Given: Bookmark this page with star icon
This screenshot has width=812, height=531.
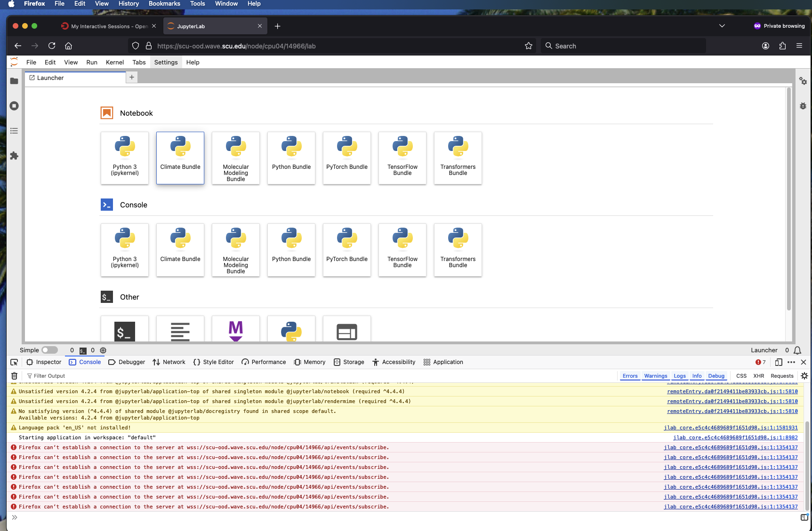Looking at the screenshot, I should pyautogui.click(x=529, y=46).
